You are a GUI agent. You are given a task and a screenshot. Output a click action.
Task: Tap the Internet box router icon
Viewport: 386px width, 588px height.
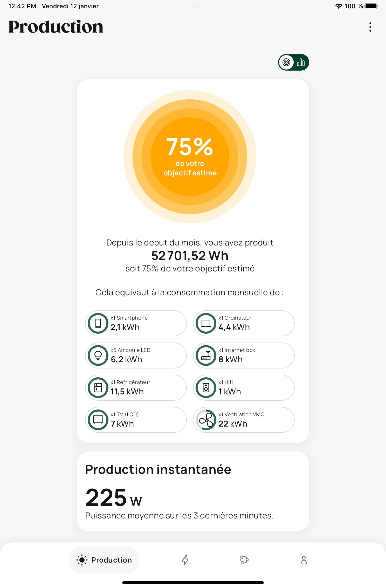(x=206, y=355)
